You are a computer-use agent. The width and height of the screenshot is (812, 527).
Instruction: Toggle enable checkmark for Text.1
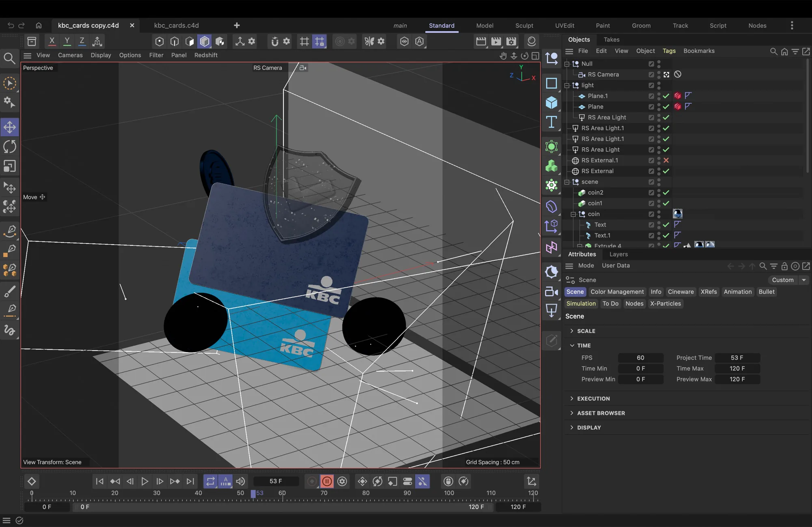(666, 235)
